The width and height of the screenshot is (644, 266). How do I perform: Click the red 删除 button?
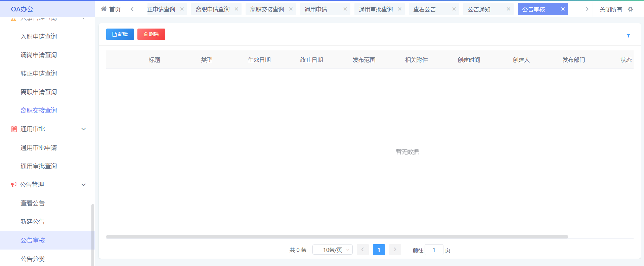pos(151,34)
